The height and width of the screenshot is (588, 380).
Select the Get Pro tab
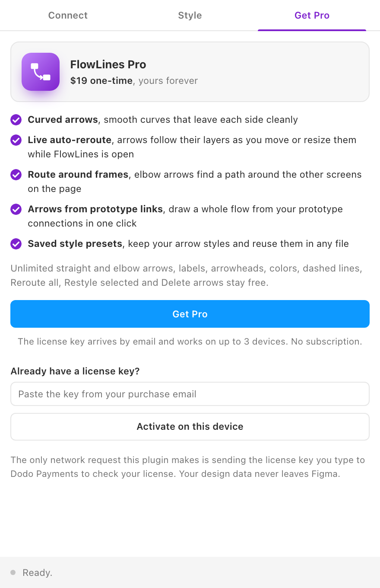pyautogui.click(x=312, y=16)
